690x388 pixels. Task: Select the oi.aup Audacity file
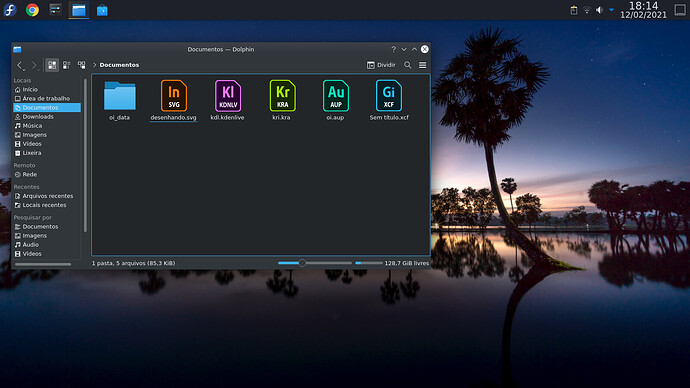tap(335, 100)
